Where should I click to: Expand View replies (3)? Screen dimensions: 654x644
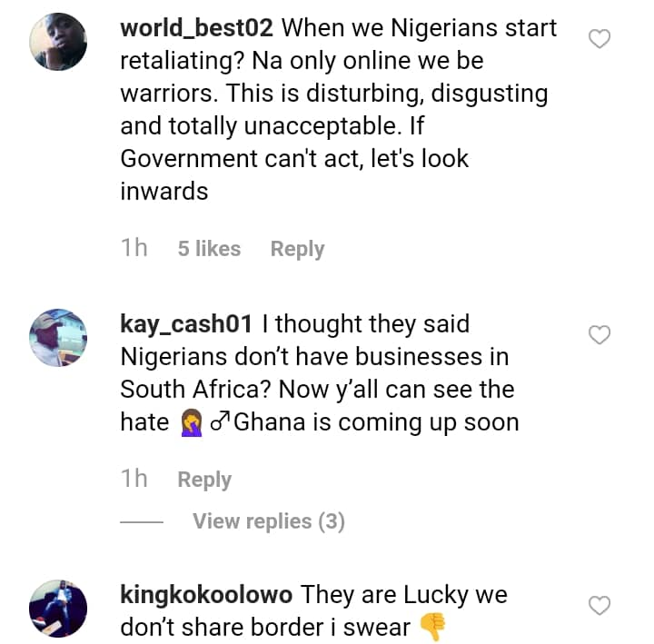pyautogui.click(x=268, y=521)
